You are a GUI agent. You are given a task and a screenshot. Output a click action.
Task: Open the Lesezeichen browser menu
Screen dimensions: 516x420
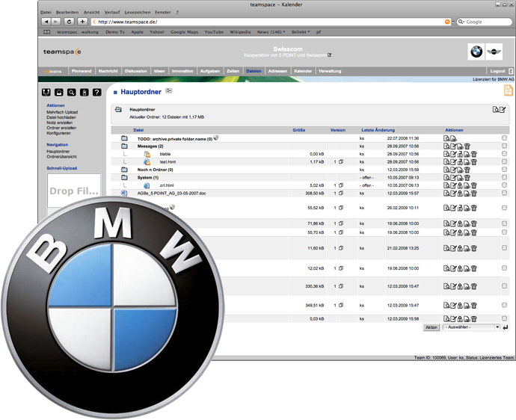(138, 12)
